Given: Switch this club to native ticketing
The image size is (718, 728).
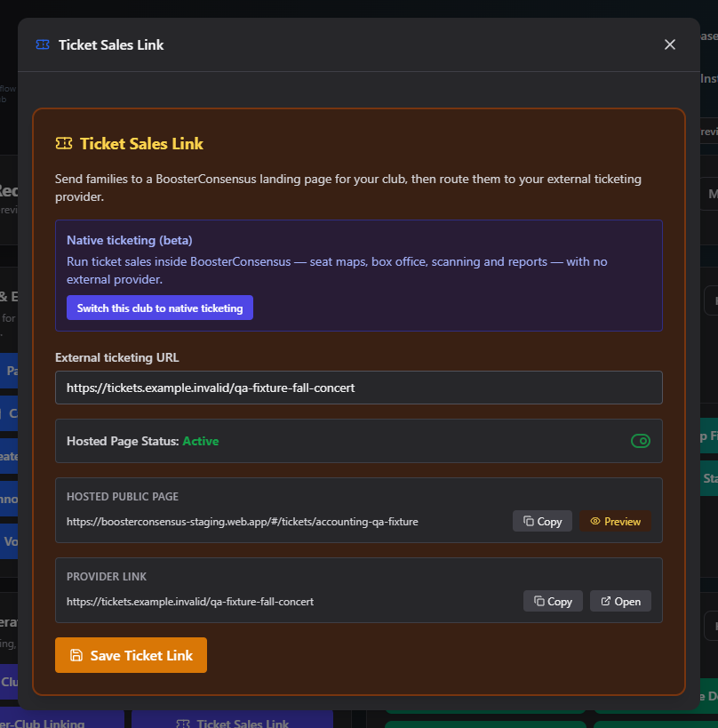Looking at the screenshot, I should pyautogui.click(x=160, y=308).
